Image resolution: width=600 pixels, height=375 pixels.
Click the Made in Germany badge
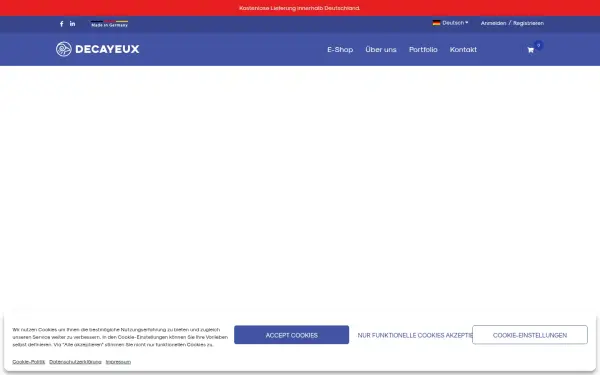(x=109, y=24)
